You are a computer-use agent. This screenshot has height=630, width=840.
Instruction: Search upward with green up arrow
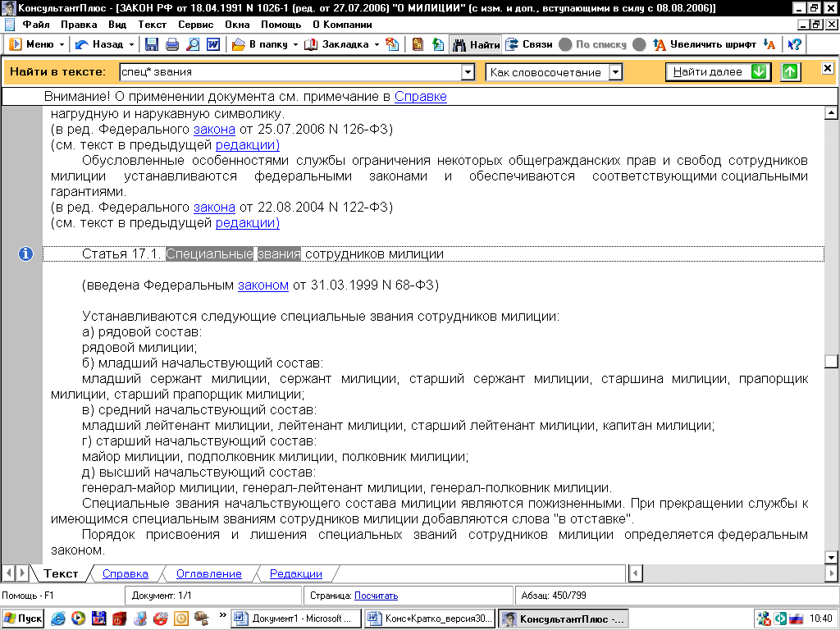[x=790, y=72]
